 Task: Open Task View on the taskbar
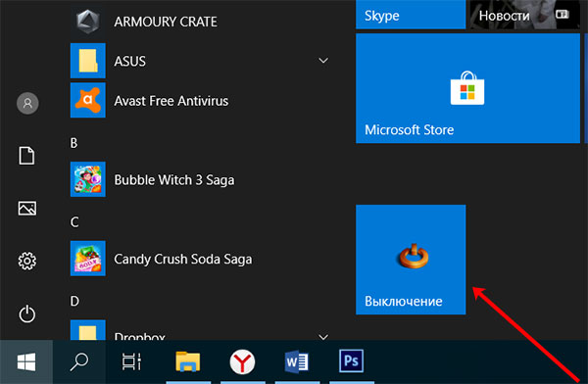tap(131, 361)
